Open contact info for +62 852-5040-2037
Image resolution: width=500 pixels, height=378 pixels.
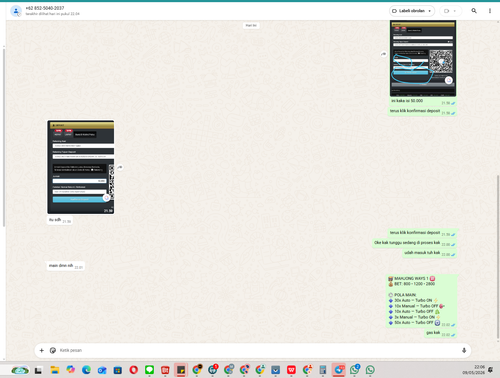[x=45, y=8]
